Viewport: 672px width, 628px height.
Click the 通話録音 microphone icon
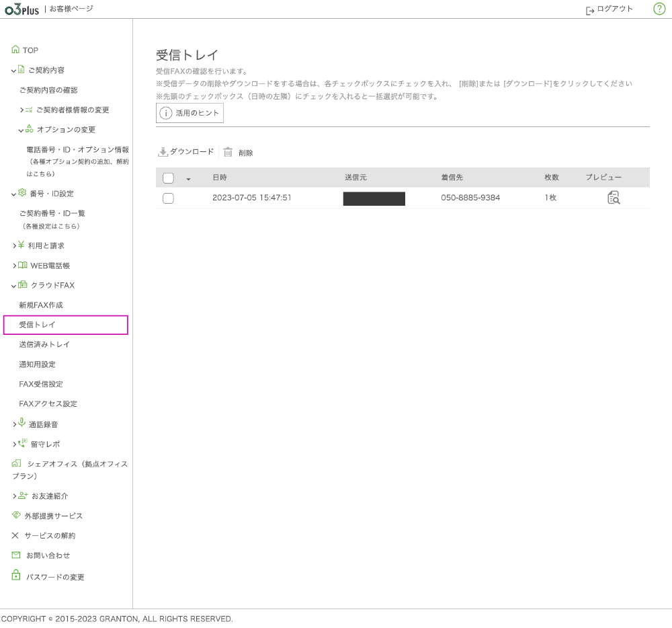pyautogui.click(x=22, y=423)
